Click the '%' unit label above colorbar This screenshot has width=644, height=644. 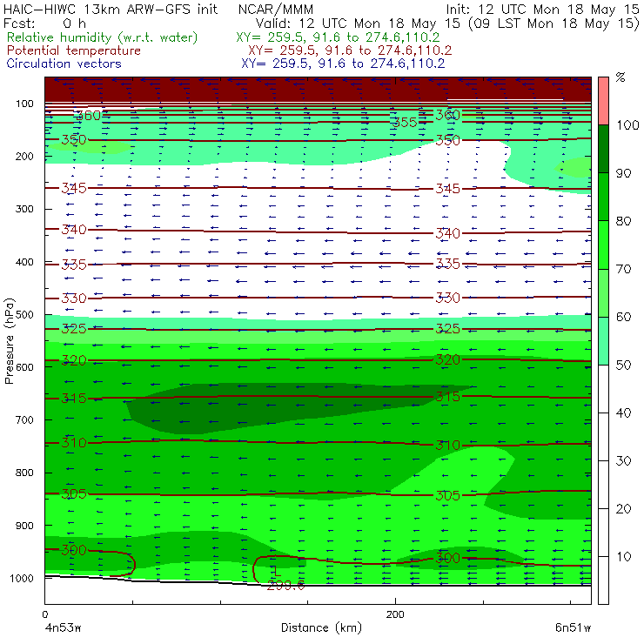(621, 77)
